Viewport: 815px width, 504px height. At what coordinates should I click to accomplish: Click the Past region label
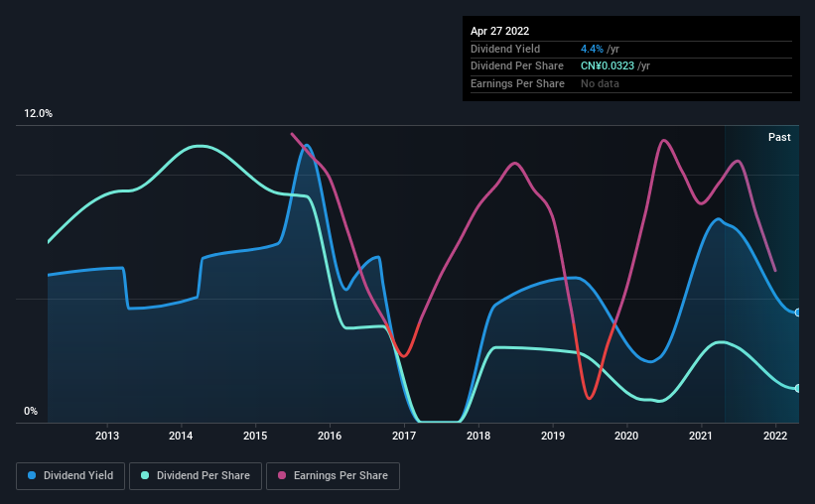[x=779, y=137]
